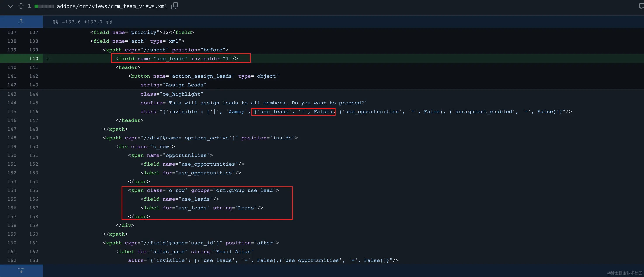
Task: Click the added use_leads invisible field line
Action: coord(176,59)
